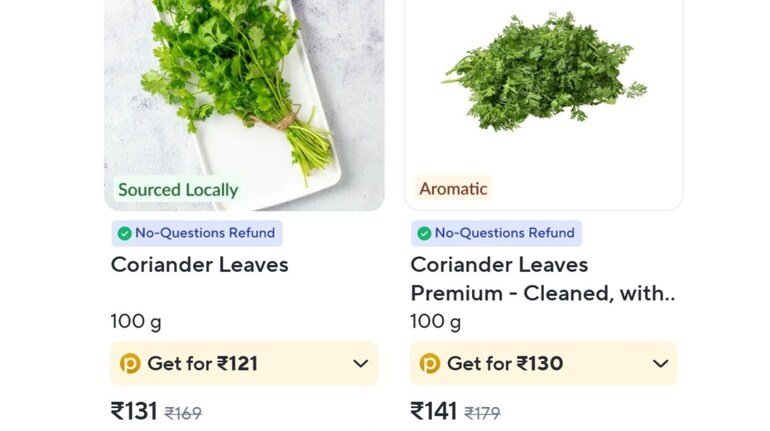Click the green checkmark beside right No-Questions Refund
Screen dimensions: 770x431
424,233
